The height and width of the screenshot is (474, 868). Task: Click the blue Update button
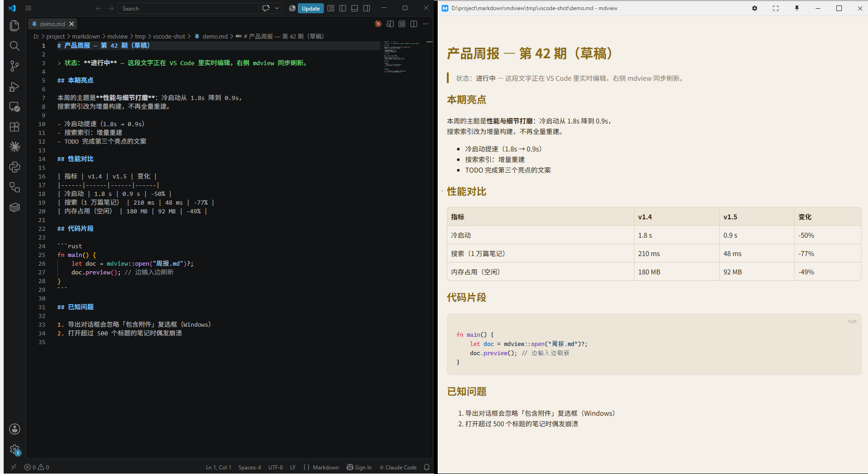tap(311, 8)
